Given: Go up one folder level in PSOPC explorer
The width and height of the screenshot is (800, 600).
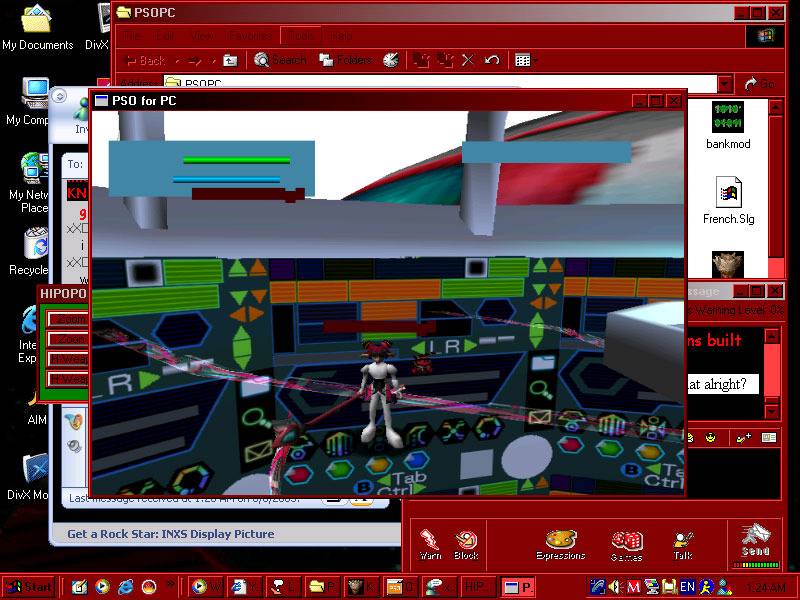Looking at the screenshot, I should (231, 61).
